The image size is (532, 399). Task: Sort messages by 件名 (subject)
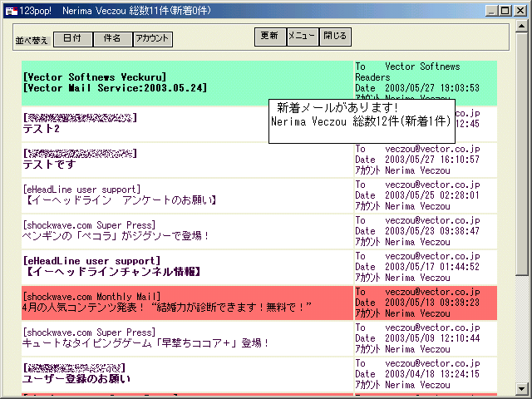click(112, 39)
